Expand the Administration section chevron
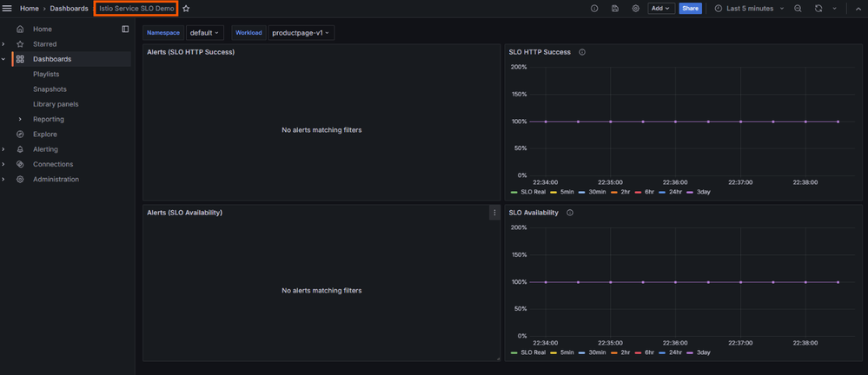The image size is (868, 375). [3, 179]
